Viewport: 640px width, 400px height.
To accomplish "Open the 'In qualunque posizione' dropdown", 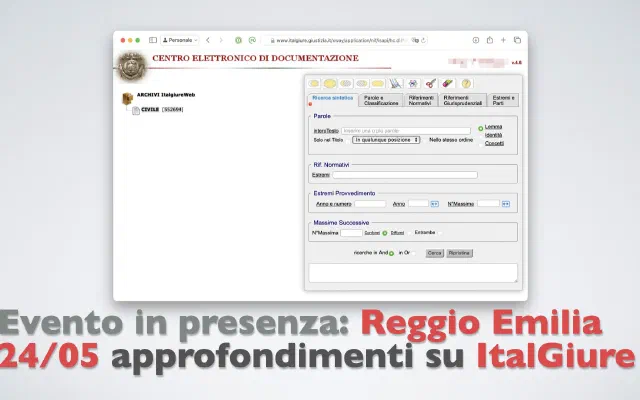I will (x=386, y=140).
